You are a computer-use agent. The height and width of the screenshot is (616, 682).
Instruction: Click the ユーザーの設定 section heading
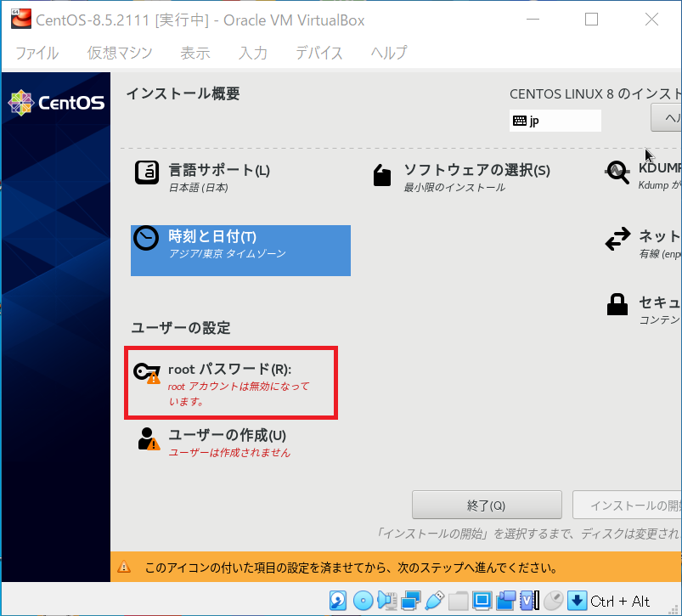click(181, 328)
